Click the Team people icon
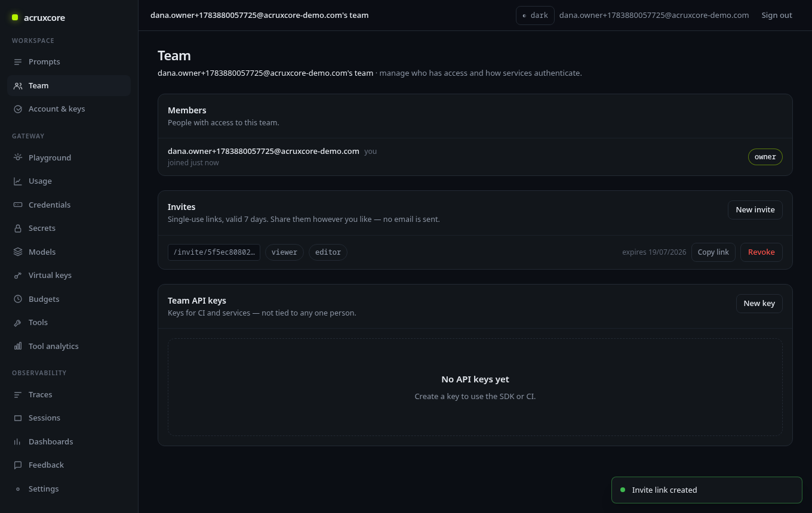812x513 pixels. pyautogui.click(x=18, y=86)
